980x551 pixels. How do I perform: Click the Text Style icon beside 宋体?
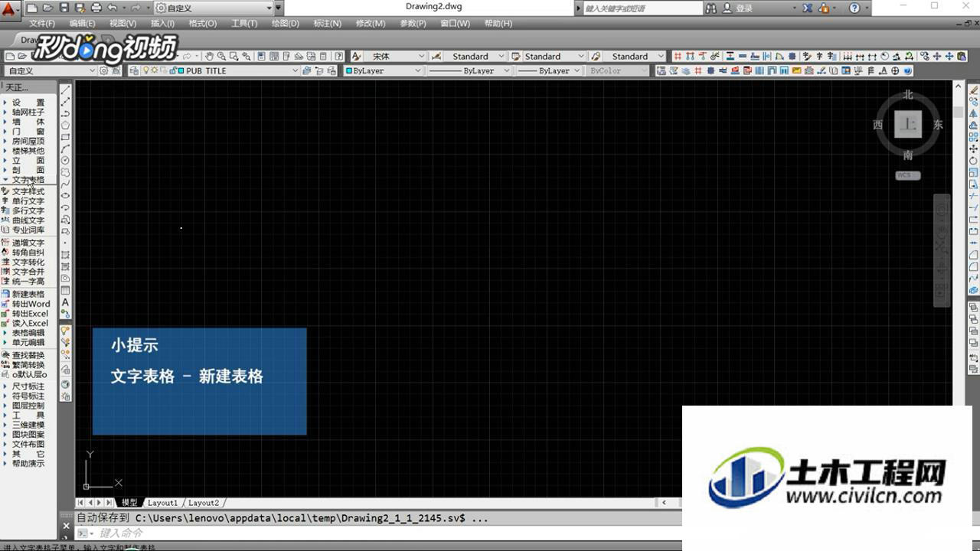357,57
